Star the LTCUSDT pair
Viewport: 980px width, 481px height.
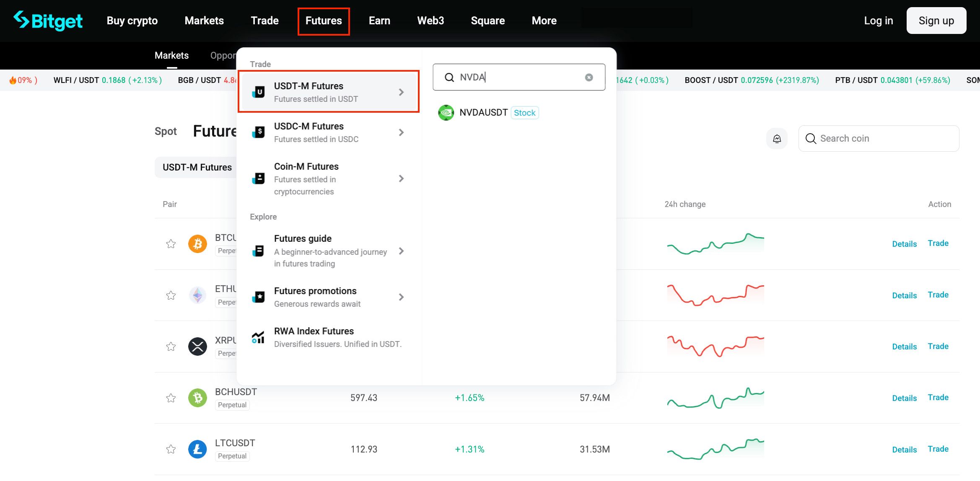coord(171,449)
